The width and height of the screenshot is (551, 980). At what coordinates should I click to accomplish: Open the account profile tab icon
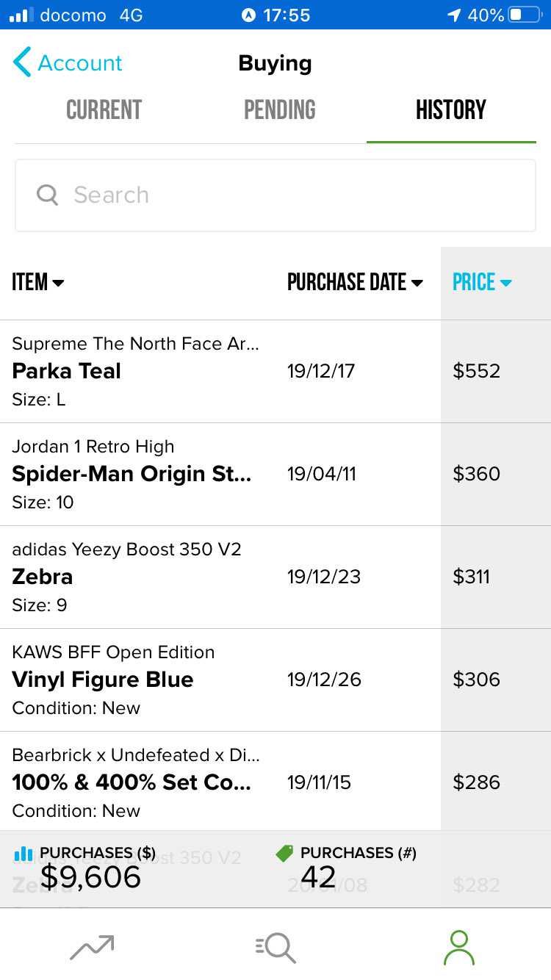(x=459, y=947)
